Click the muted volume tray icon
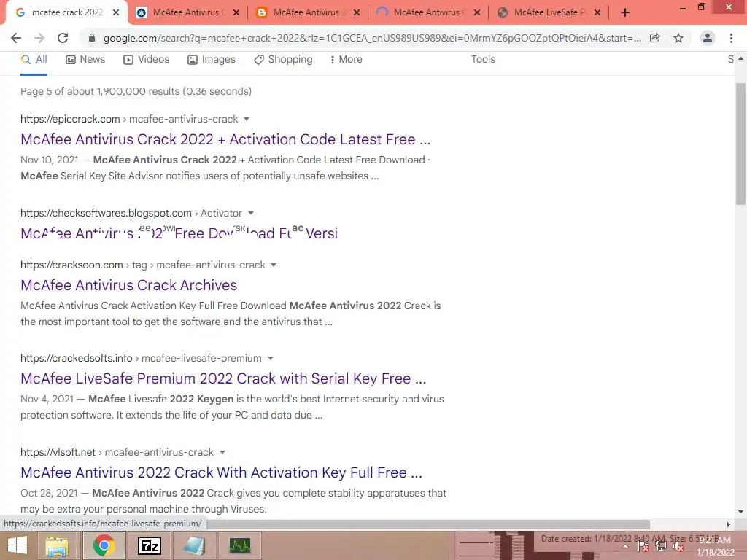Viewport: 747px width, 560px height. [678, 547]
